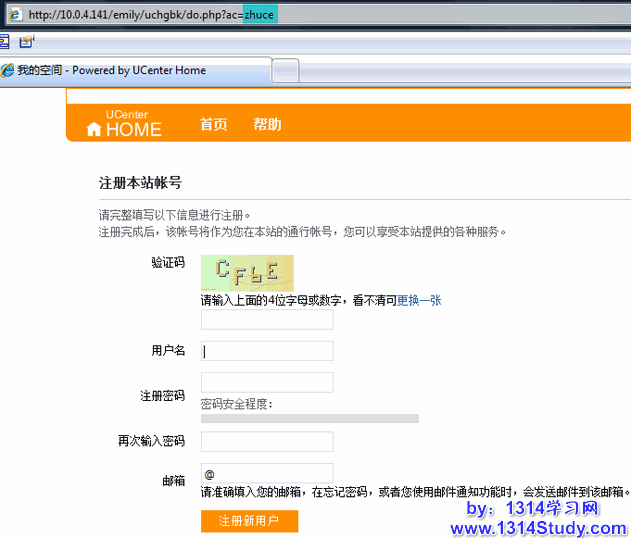
Task: Open the 帮助 navigation menu item
Action: pos(267,125)
